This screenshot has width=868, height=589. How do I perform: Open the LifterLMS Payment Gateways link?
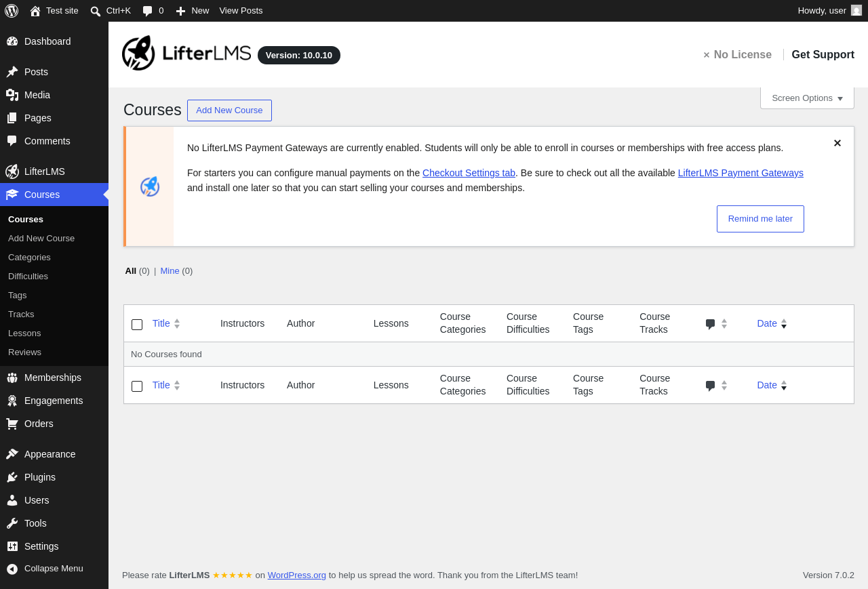pyautogui.click(x=741, y=173)
